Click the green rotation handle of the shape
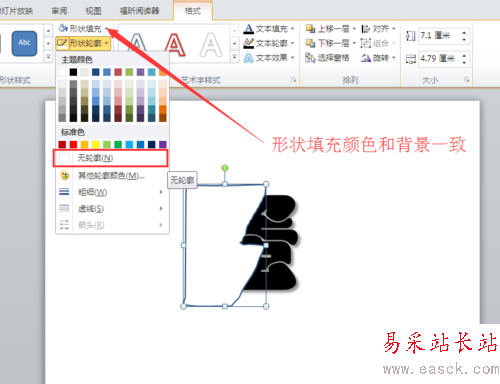 (x=225, y=168)
